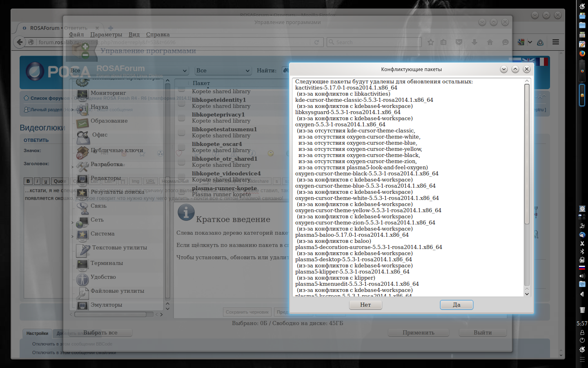The image size is (588, 368).
Task: Click the power/leave icon in the panel
Action: [x=582, y=340]
